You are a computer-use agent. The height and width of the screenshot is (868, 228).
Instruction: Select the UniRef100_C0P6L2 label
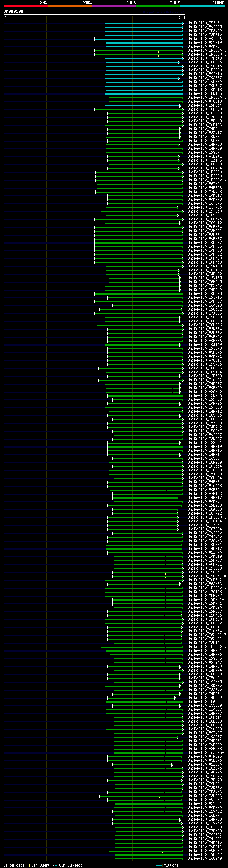click(x=204, y=580)
